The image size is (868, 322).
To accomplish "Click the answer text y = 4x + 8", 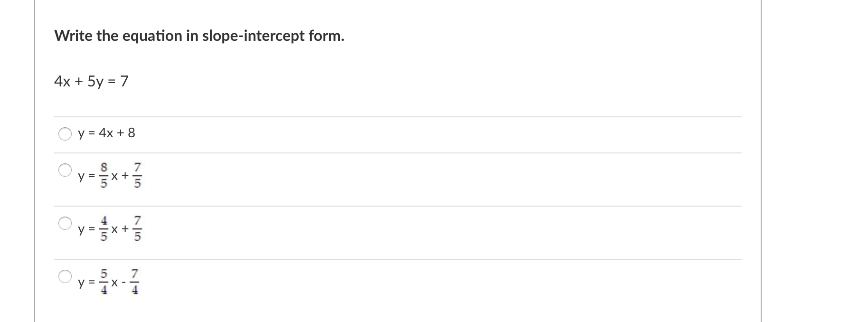I will click(105, 134).
